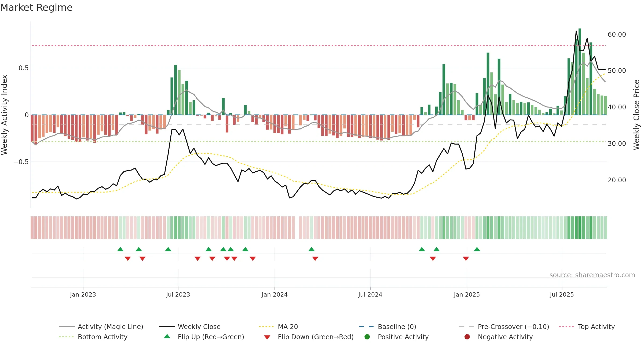Click the source: sharemaestro.com text
644x362 pixels.
point(592,275)
